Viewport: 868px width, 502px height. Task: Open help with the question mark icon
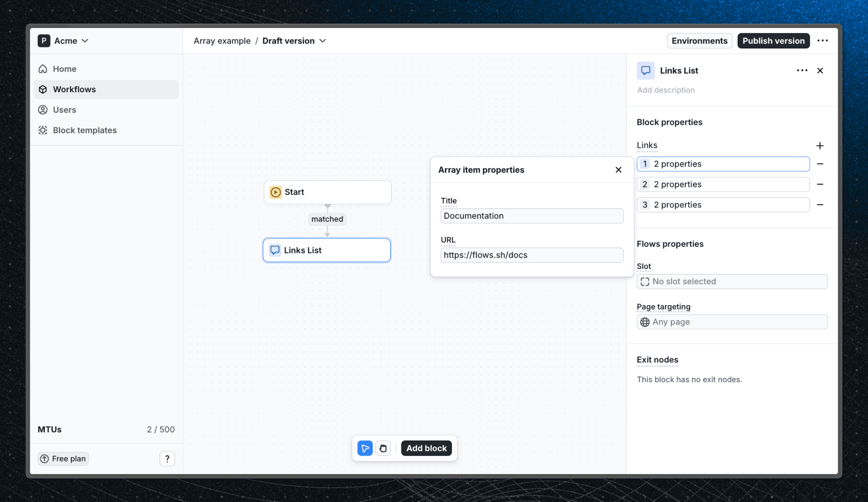click(x=167, y=459)
